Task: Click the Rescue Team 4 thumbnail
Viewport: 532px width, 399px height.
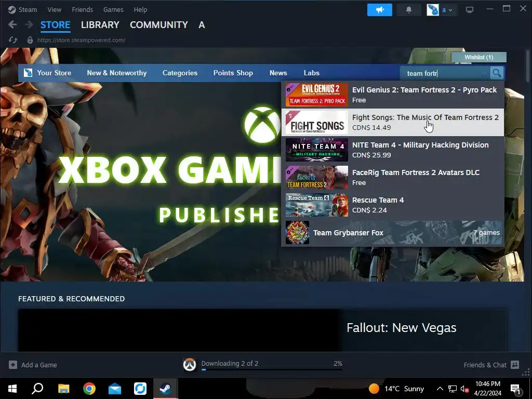Action: [x=316, y=205]
